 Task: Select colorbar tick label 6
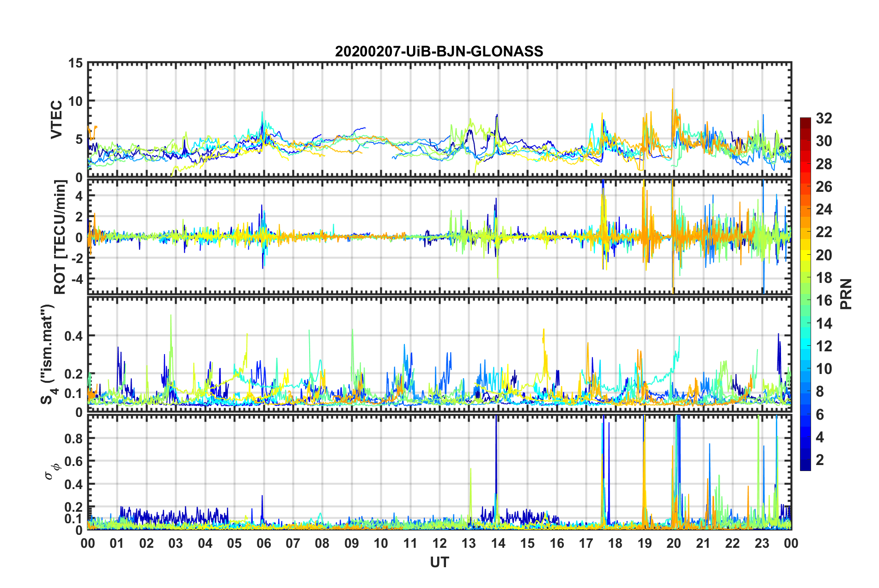click(820, 415)
